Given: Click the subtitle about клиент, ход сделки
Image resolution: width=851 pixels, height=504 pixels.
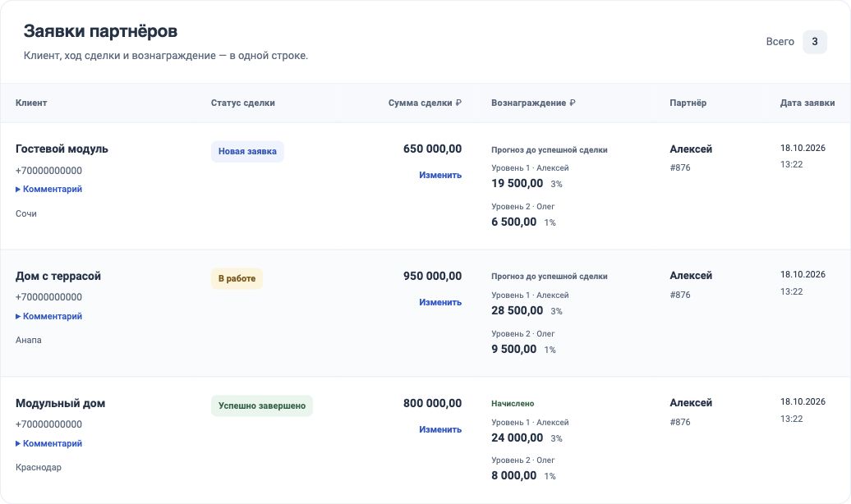Looking at the screenshot, I should click(166, 55).
